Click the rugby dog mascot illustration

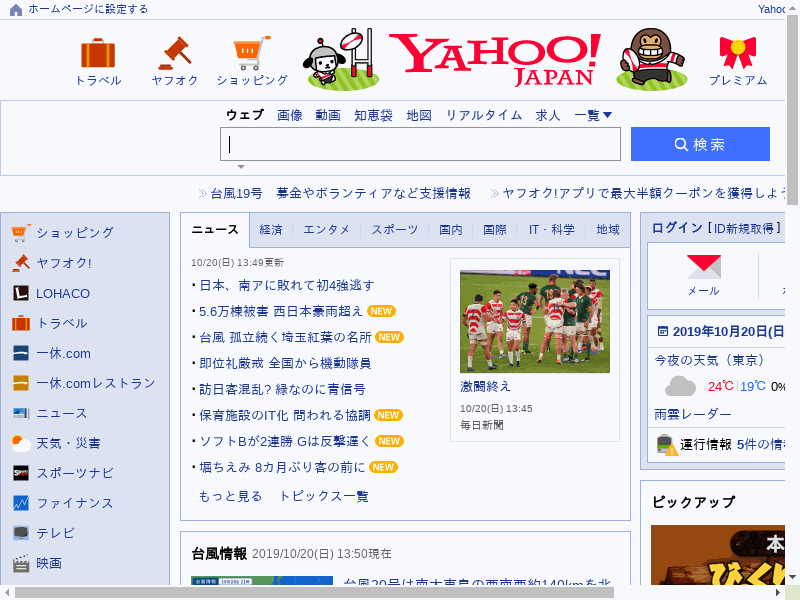pyautogui.click(x=341, y=59)
